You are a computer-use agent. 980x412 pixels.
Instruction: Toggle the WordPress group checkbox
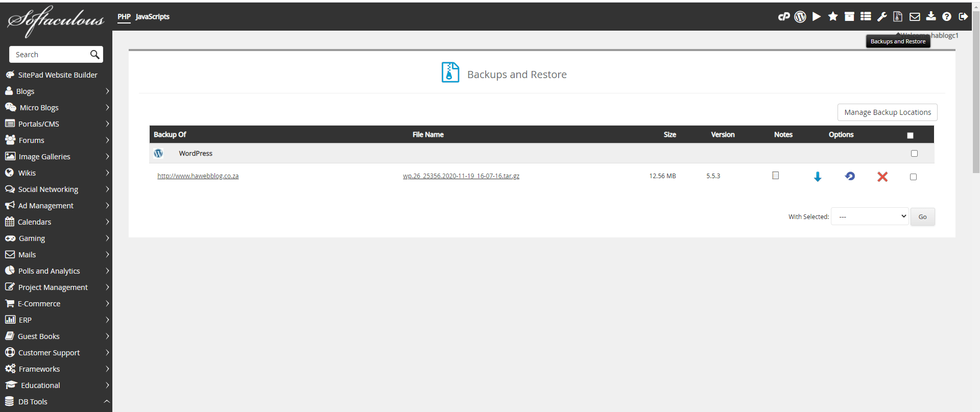pyautogui.click(x=914, y=154)
